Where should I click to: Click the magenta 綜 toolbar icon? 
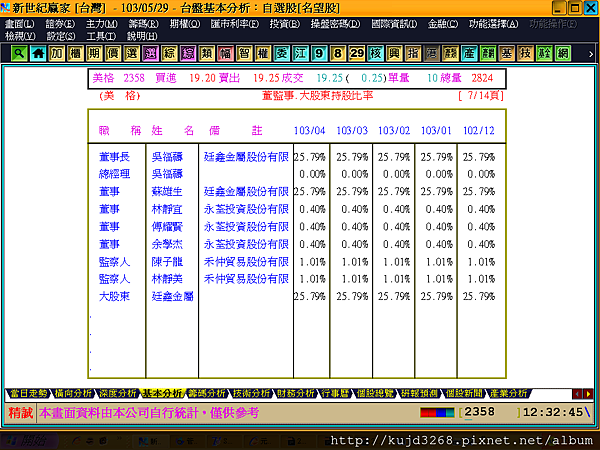188,53
